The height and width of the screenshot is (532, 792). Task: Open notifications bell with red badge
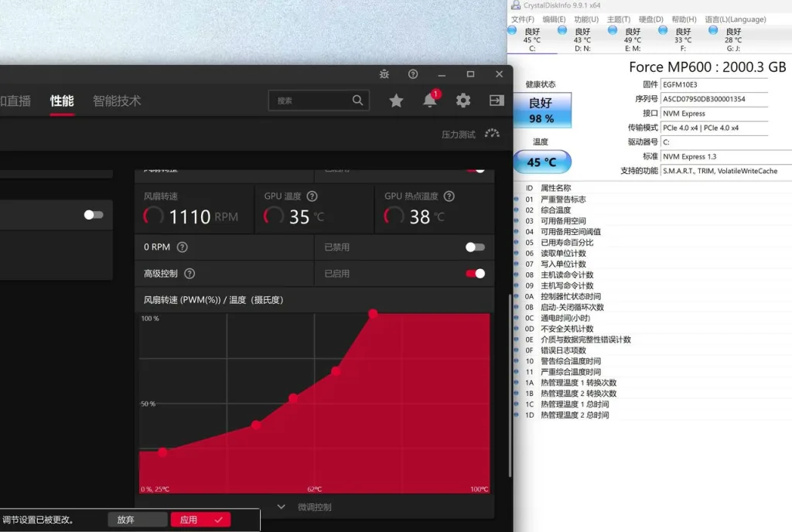(x=430, y=100)
